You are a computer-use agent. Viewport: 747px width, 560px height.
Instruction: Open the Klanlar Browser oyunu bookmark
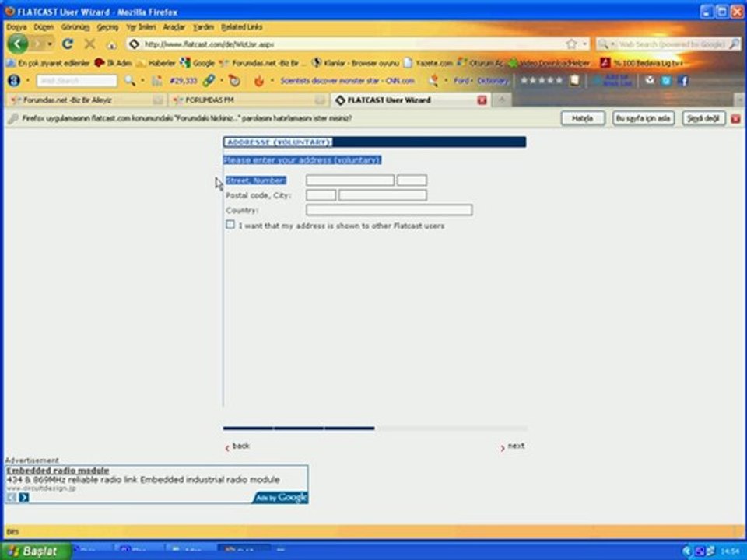(356, 63)
